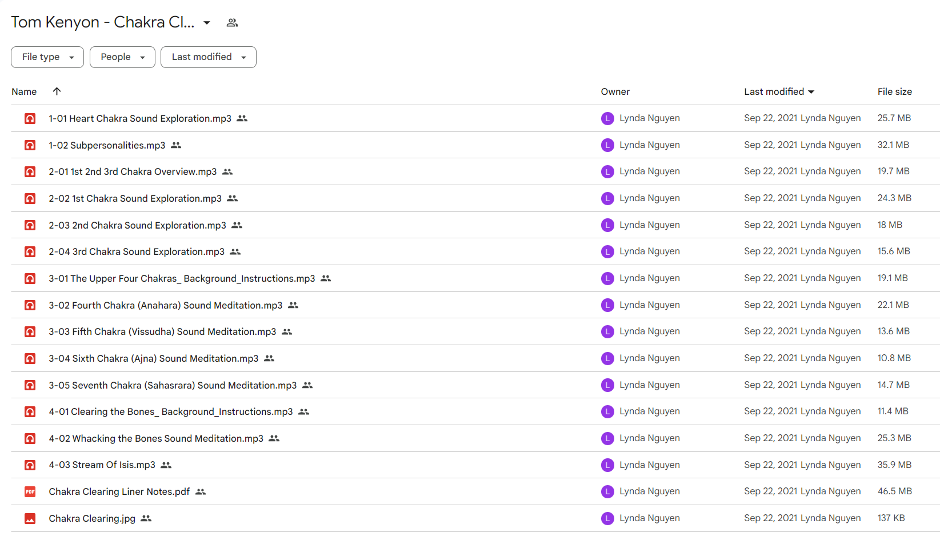Click the 32.1 MB file size value
The image size is (940, 560).
tap(893, 145)
